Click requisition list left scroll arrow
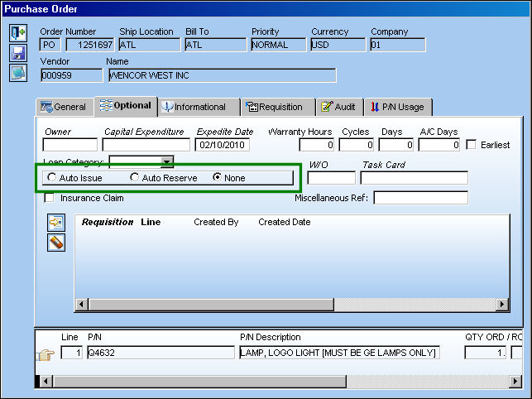The width and height of the screenshot is (532, 399). (x=81, y=304)
